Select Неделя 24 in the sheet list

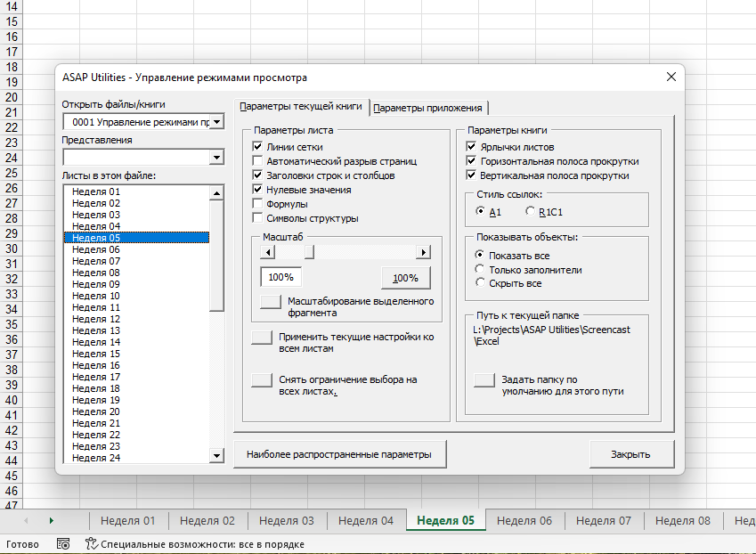(136, 458)
